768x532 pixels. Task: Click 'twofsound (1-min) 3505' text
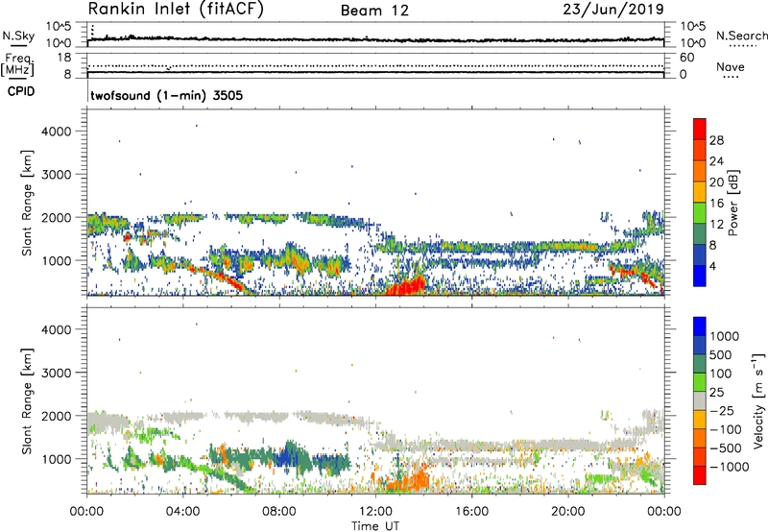point(166,95)
